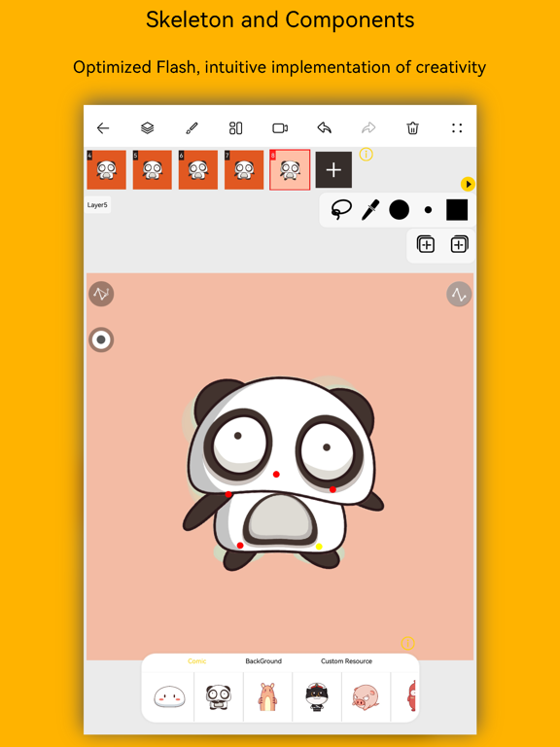Select the lasso selection tool
Image resolution: width=560 pixels, height=747 pixels.
pos(341,210)
